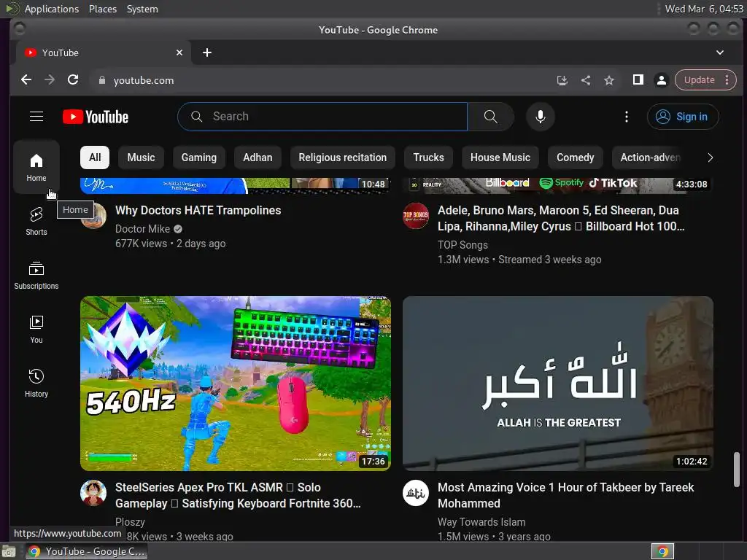The height and width of the screenshot is (560, 747).
Task: Open the Chrome Update menu
Action: coord(705,80)
